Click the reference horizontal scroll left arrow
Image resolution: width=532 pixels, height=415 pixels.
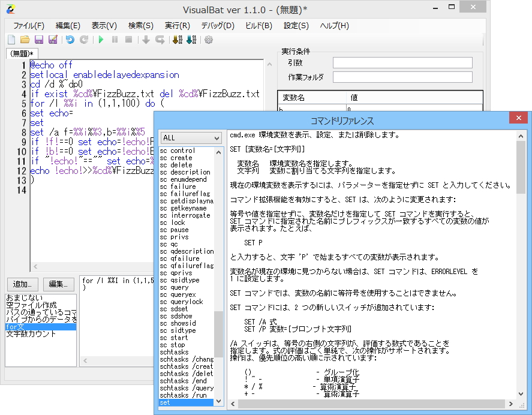[x=233, y=404]
